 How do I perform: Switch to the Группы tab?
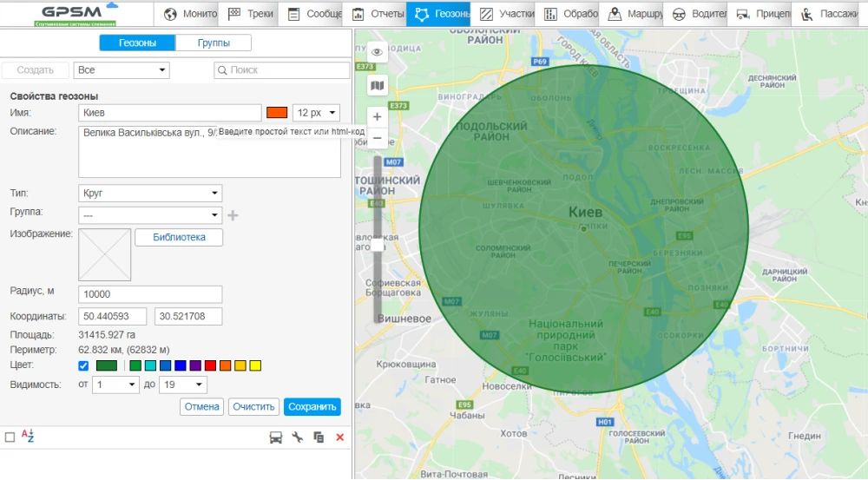tap(214, 43)
